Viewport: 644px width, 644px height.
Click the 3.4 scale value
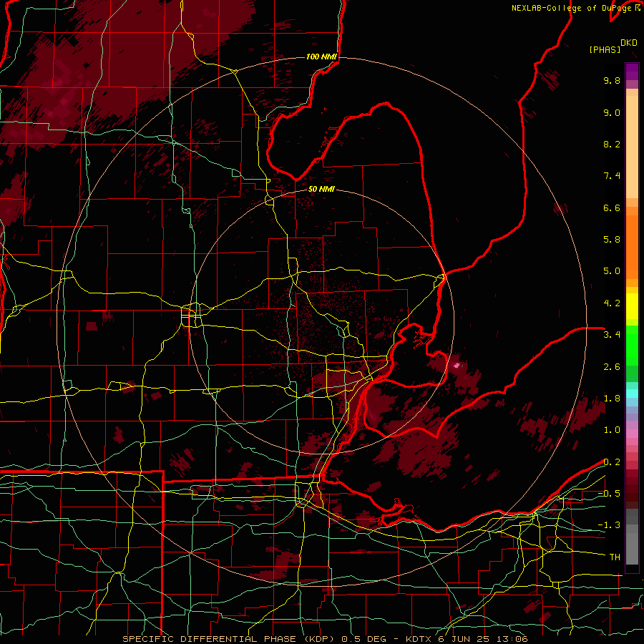click(612, 335)
